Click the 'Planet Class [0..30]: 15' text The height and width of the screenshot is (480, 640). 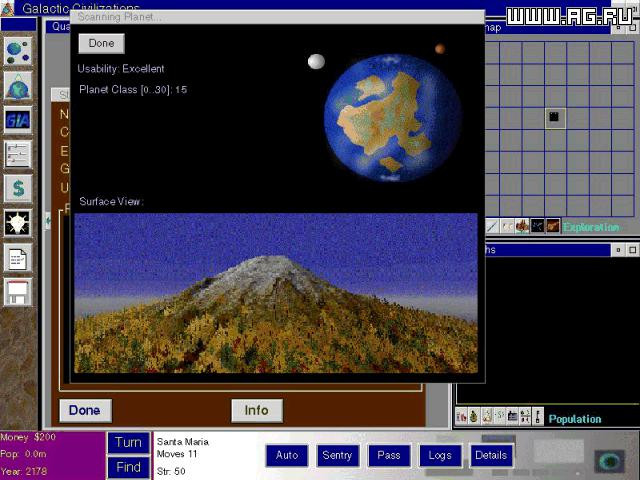point(133,90)
